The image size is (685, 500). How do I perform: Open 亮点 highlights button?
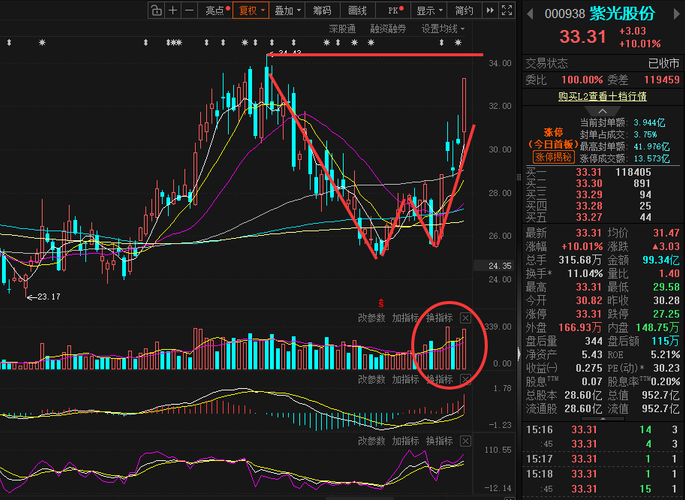point(218,10)
